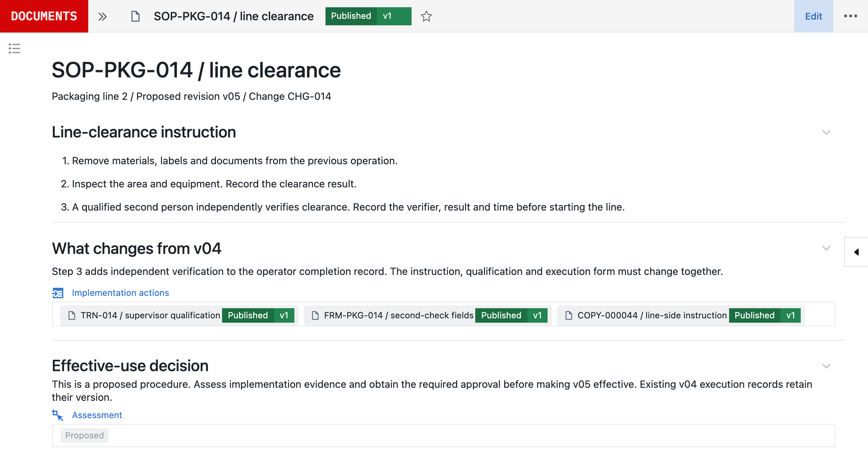Click the v1 badge on FRM-PKG-014 chip
868x471 pixels.
click(537, 315)
